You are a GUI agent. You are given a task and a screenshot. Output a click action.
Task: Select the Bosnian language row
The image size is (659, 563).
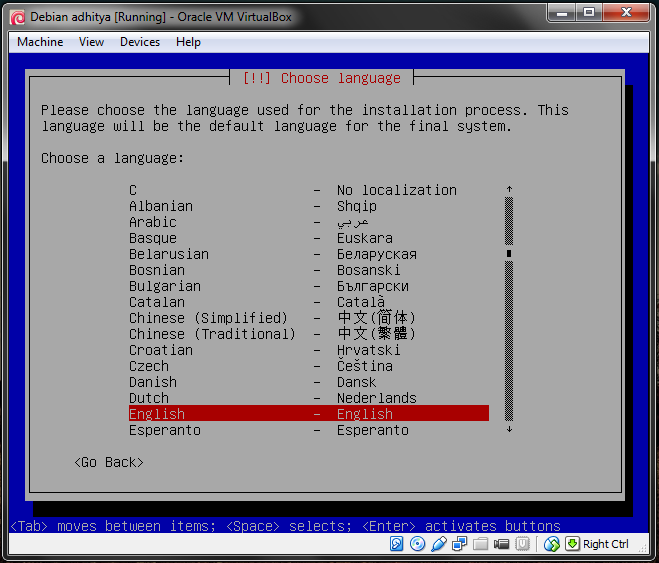tap(308, 270)
